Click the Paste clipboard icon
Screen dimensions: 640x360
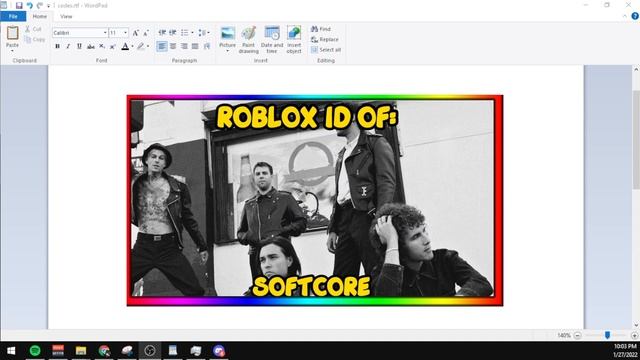coord(12,33)
